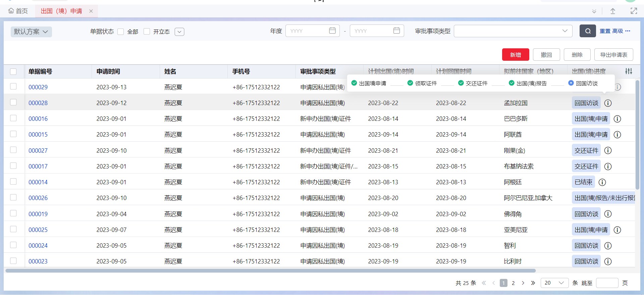Image resolution: width=644 pixels, height=295 pixels.
Task: Click the 跳至 page number input
Action: [x=607, y=283]
